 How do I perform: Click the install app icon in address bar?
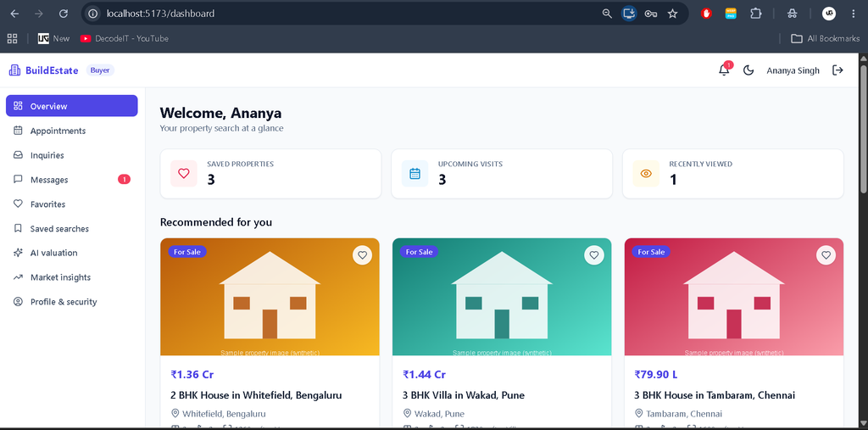(628, 14)
